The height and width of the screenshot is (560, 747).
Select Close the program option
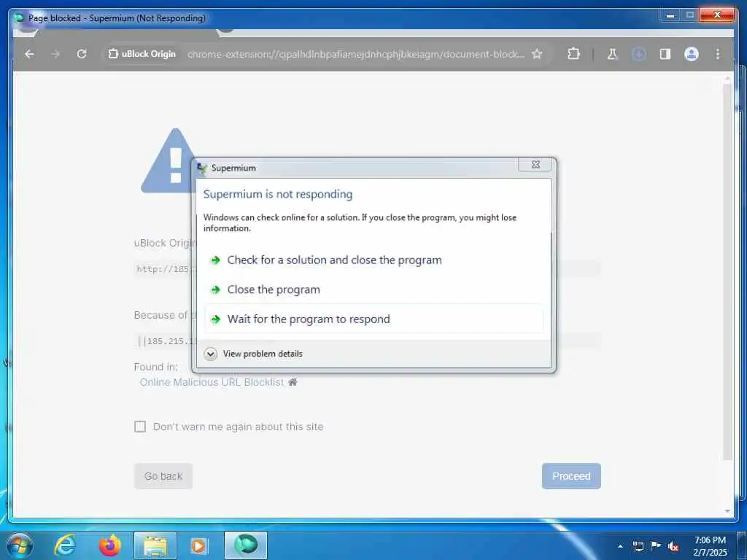[x=373, y=289]
